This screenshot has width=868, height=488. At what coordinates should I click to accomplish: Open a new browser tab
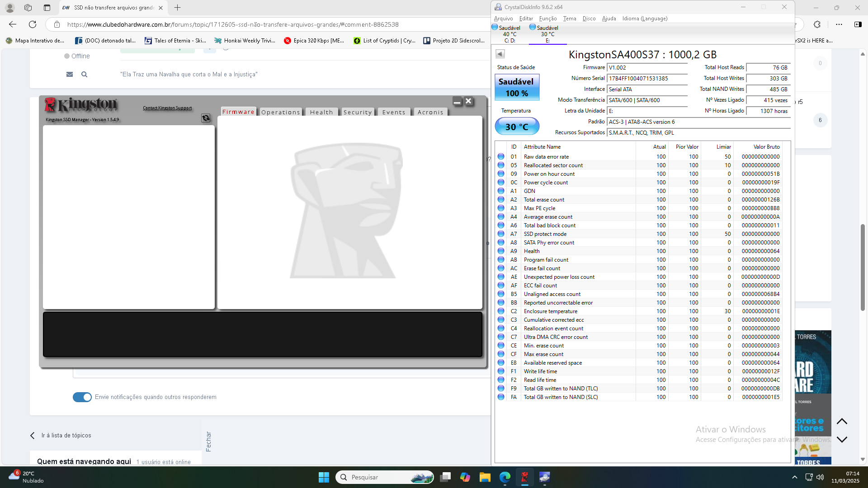coord(177,8)
